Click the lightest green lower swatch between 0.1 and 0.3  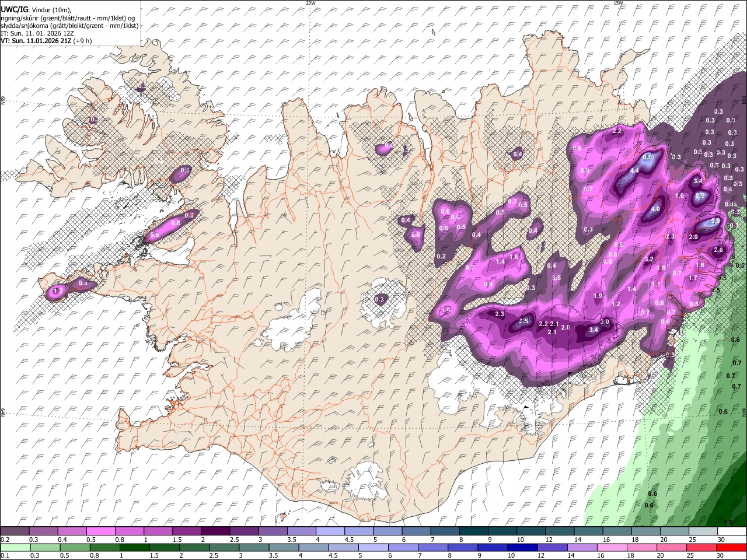click(15, 547)
